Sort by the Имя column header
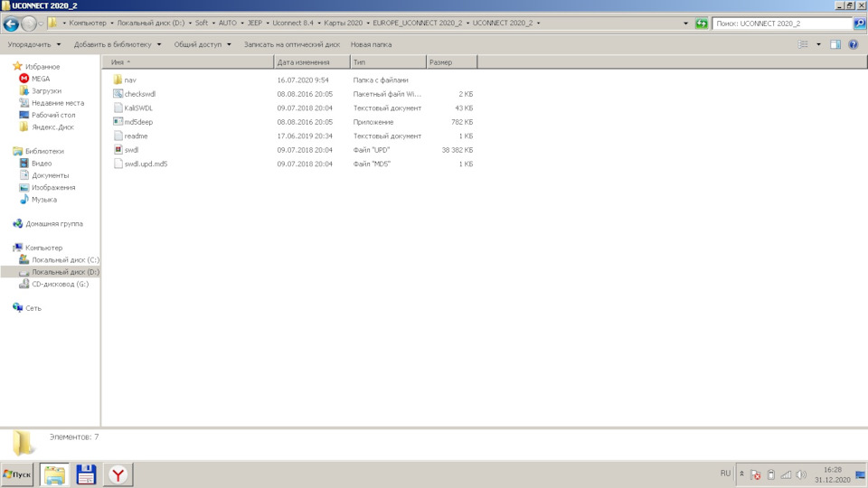The height and width of the screenshot is (488, 868). pyautogui.click(x=188, y=62)
